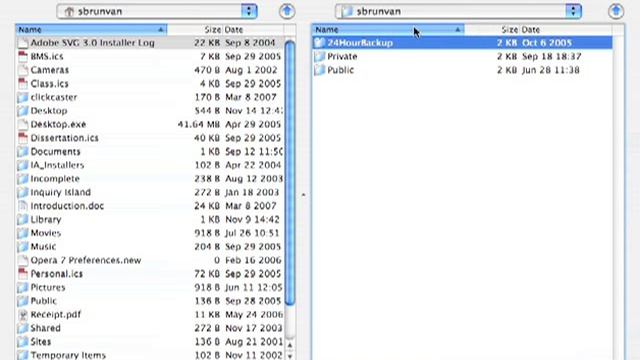Click the Incomplete folder icon
Viewport: 640px width, 360px height.
[x=23, y=178]
